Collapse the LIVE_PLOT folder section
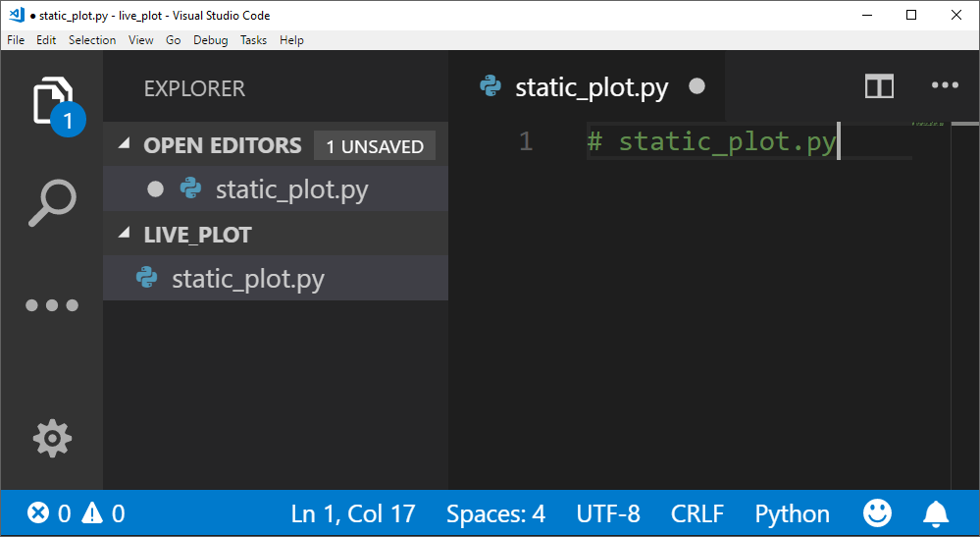980x537 pixels. tap(125, 235)
